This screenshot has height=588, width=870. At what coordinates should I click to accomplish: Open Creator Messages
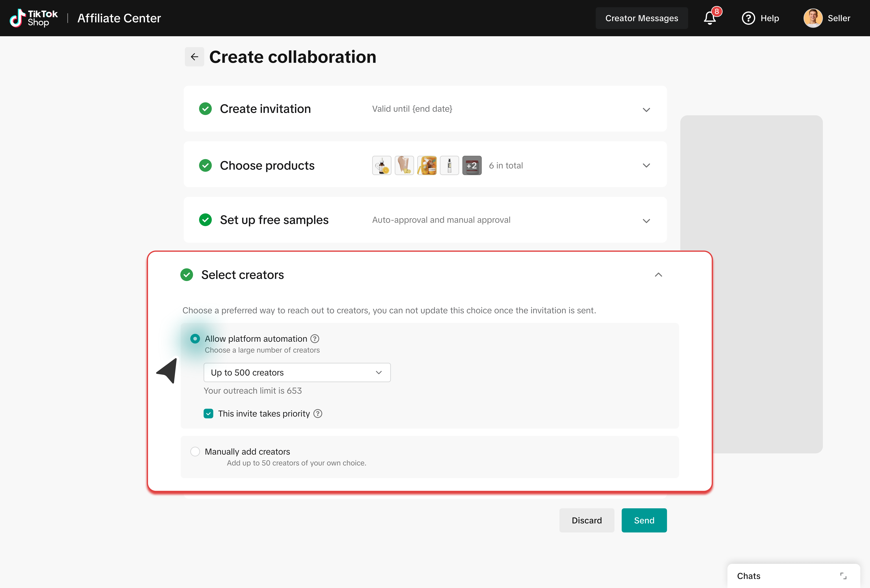point(642,18)
